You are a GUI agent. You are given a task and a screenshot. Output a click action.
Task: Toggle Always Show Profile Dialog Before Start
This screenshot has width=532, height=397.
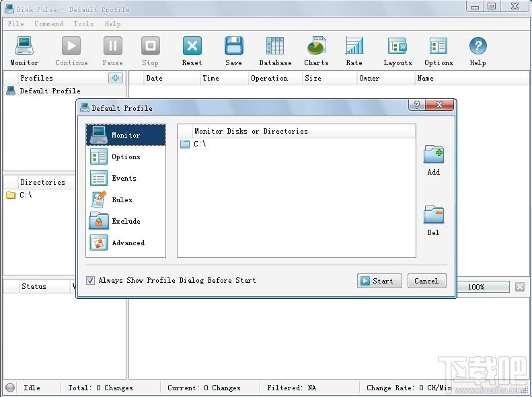pyautogui.click(x=90, y=281)
